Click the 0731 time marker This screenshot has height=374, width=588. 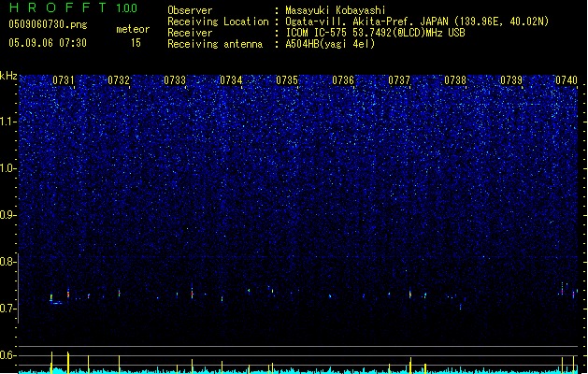(x=64, y=80)
